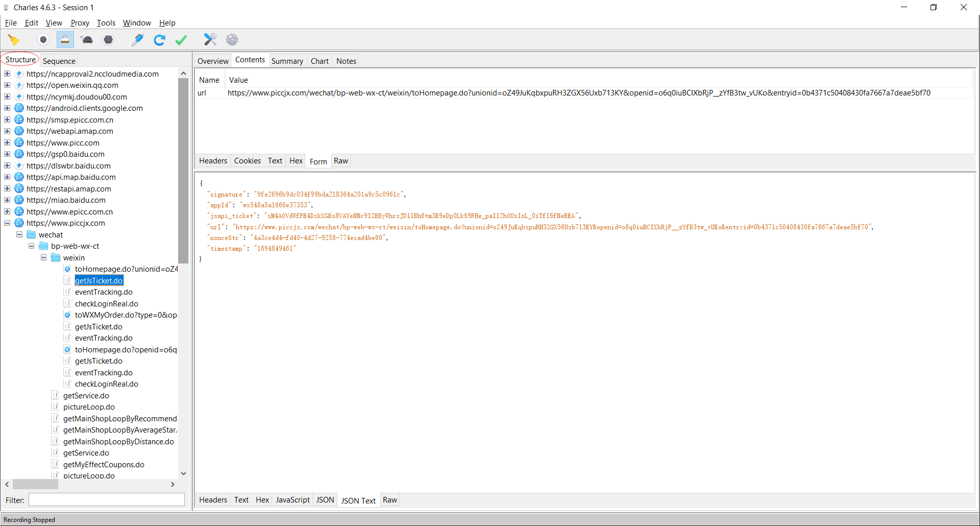Open the Notes tab
Viewport: 980px width, 526px height.
tap(346, 61)
